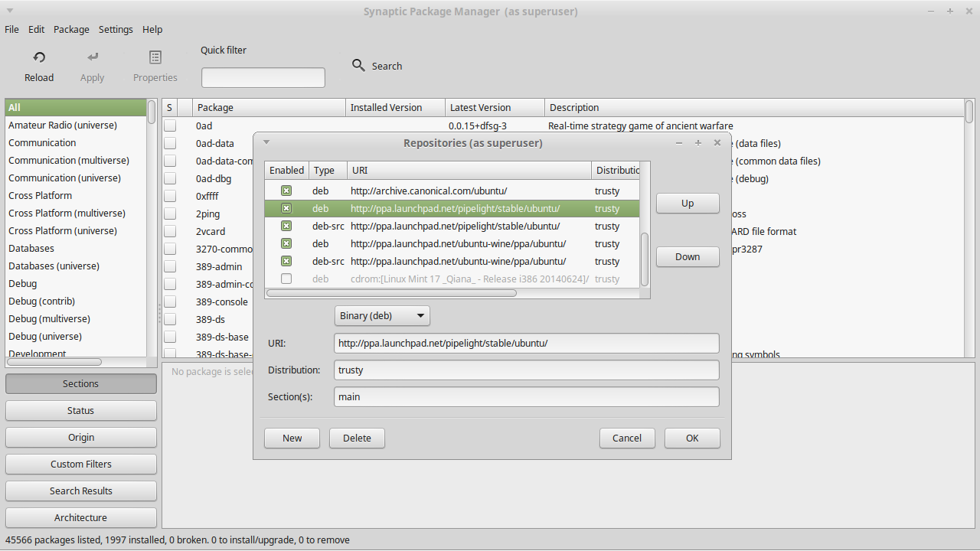Click the Sections filter button
The image size is (980, 551).
(81, 384)
